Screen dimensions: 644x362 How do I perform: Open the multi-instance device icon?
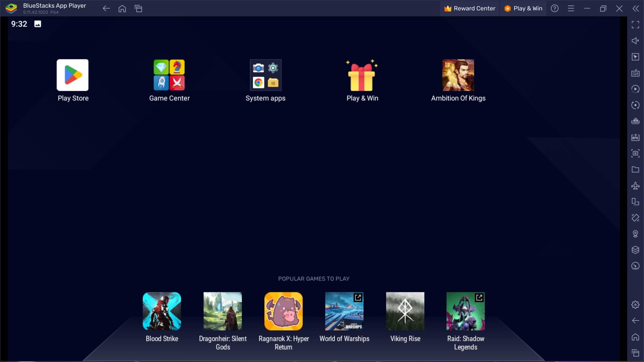click(635, 201)
